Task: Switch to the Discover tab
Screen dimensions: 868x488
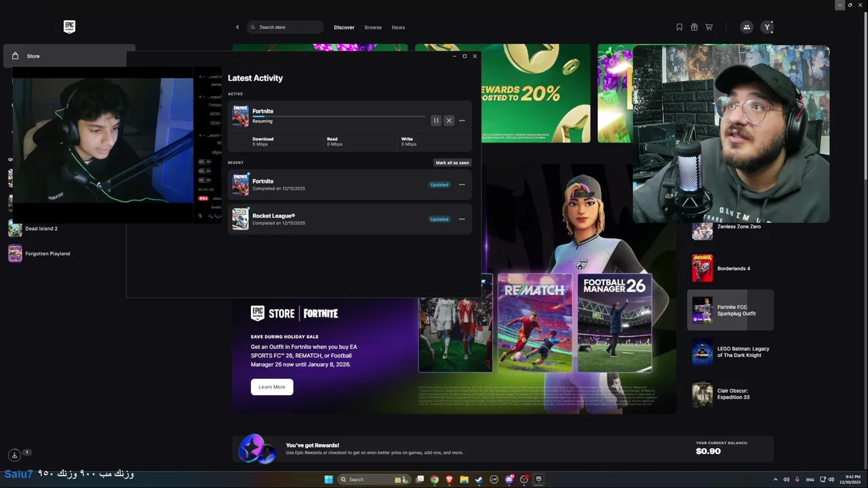Action: 344,27
